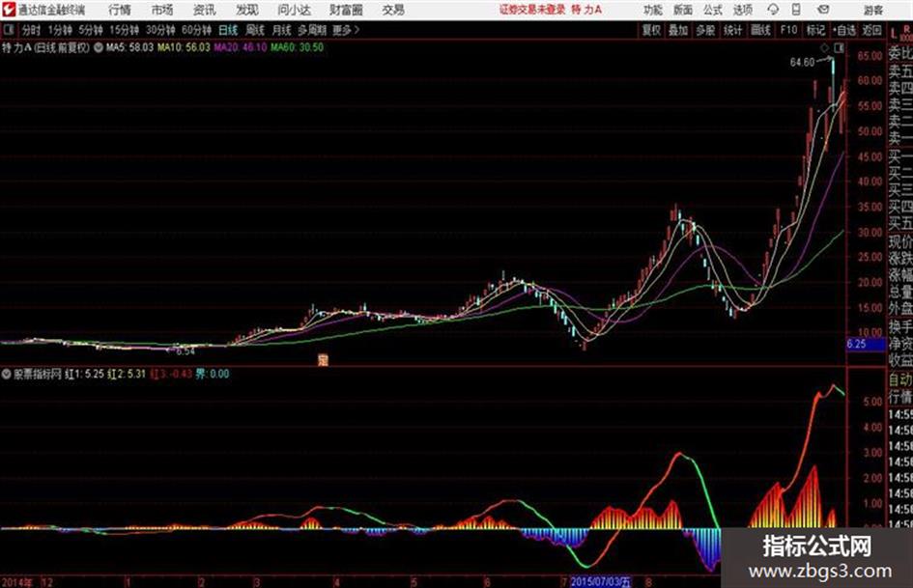Click the 6.25 current price tag
The height and width of the screenshot is (588, 913).
point(865,344)
